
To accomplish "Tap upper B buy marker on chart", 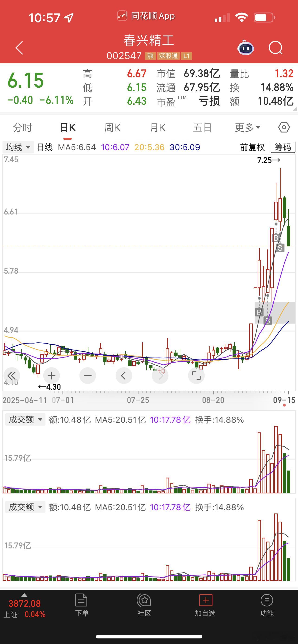I will 276,238.
